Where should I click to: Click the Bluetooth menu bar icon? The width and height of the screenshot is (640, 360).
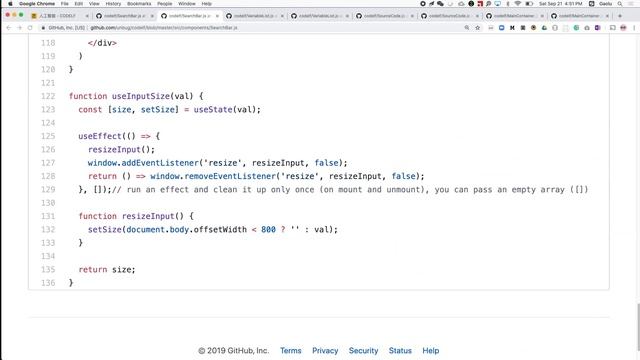click(508, 4)
